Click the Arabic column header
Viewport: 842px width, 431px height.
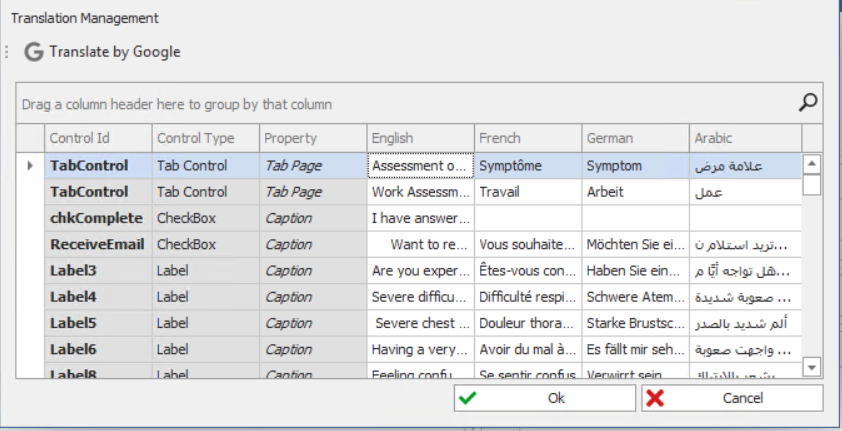[x=745, y=138]
